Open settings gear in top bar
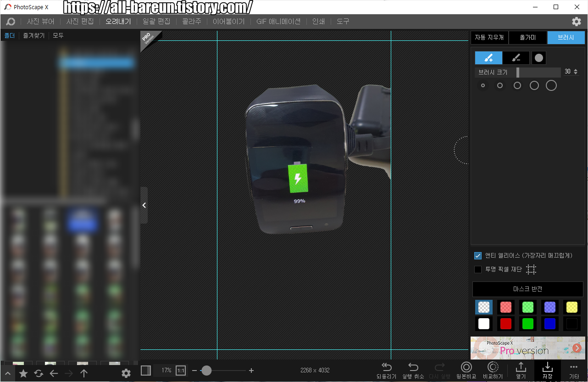Image resolution: width=588 pixels, height=382 pixels. click(577, 22)
